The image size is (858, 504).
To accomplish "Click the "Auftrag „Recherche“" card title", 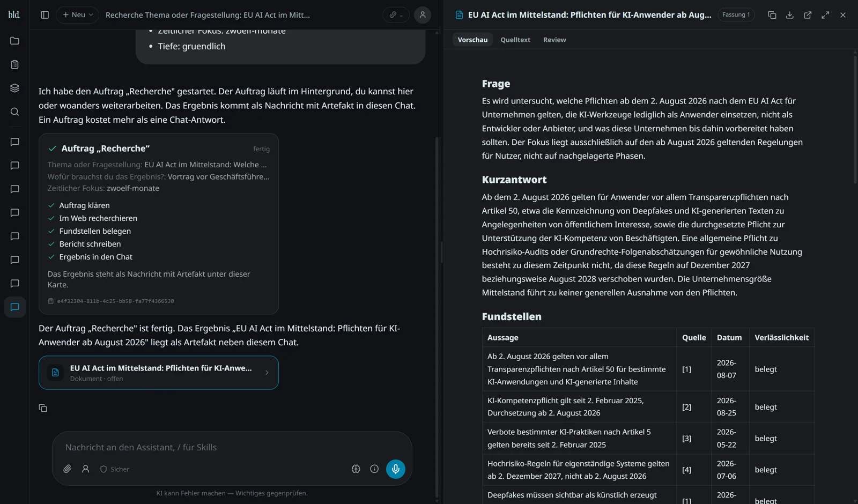I will [106, 149].
